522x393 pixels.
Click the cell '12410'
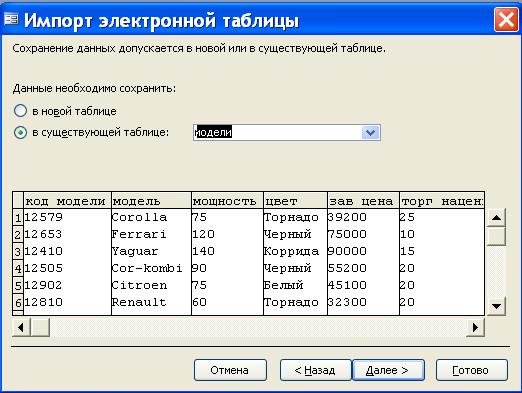click(x=67, y=251)
